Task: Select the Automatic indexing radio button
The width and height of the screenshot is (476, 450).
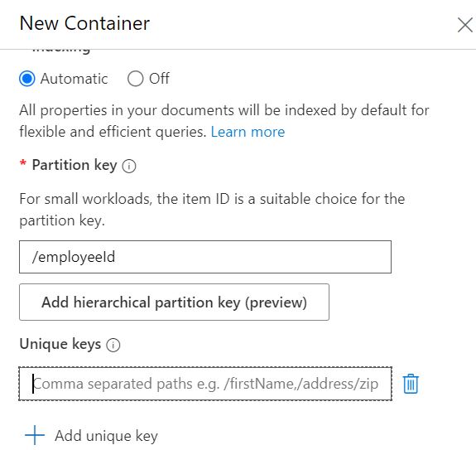Action: 27,79
